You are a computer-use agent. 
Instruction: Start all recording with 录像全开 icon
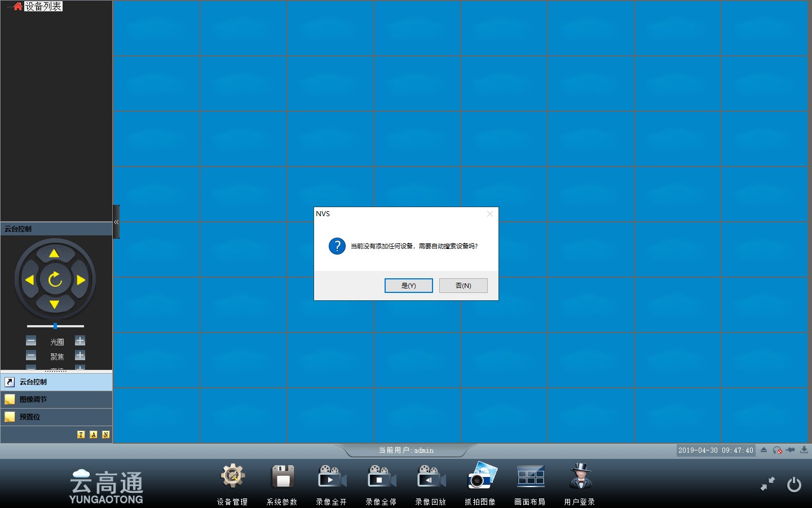point(332,477)
